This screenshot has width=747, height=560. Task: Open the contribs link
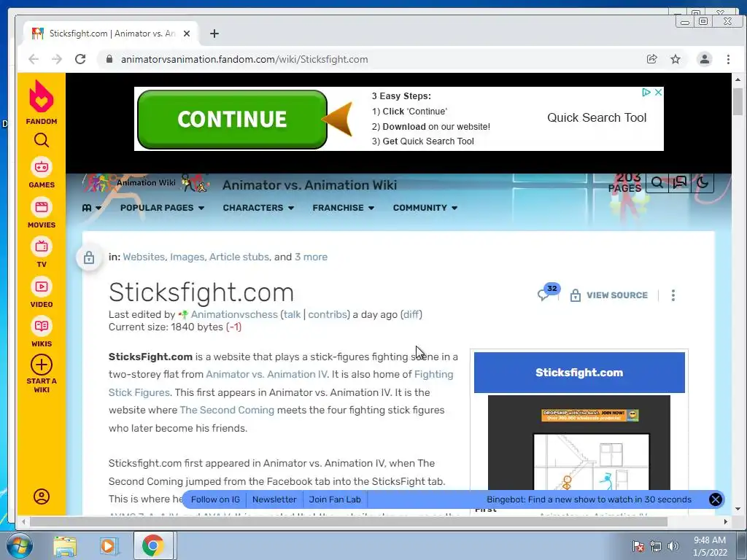tap(328, 315)
